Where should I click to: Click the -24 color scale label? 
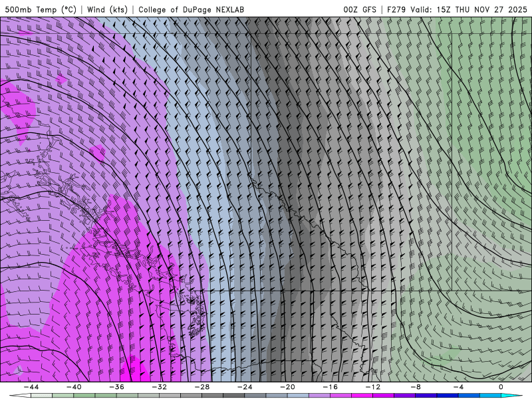pyautogui.click(x=245, y=387)
